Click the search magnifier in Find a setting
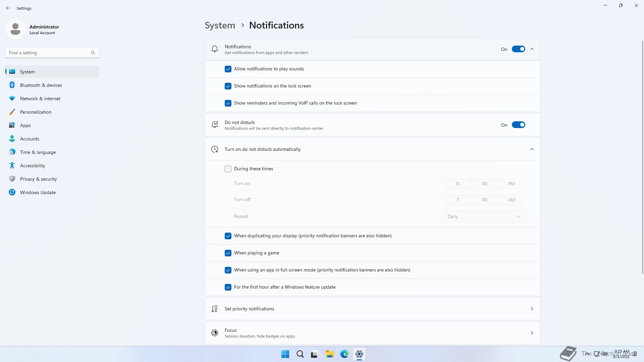The height and width of the screenshot is (362, 644). [93, 53]
